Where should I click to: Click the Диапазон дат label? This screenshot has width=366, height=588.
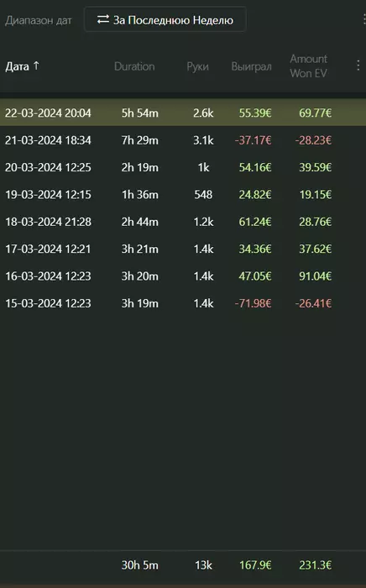[x=39, y=20]
